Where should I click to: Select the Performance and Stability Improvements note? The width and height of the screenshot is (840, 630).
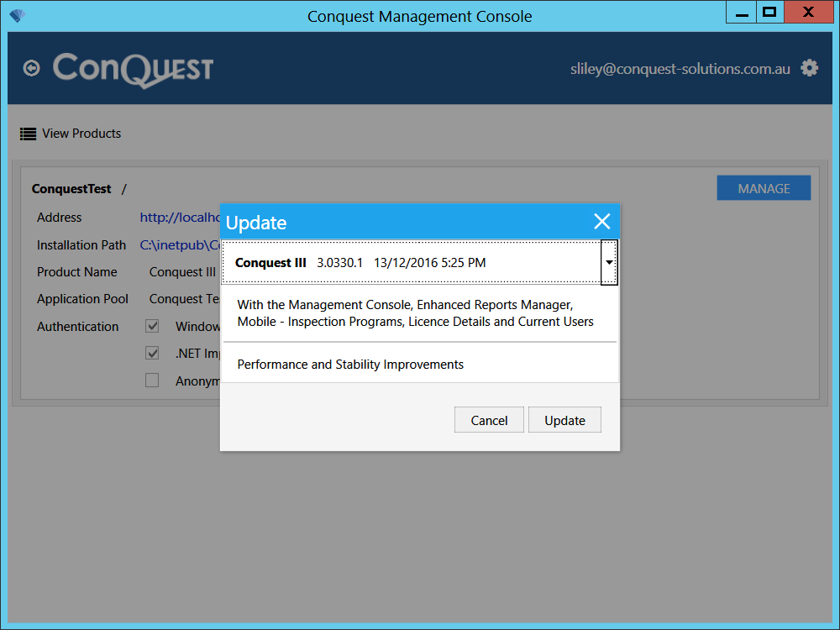click(x=350, y=365)
